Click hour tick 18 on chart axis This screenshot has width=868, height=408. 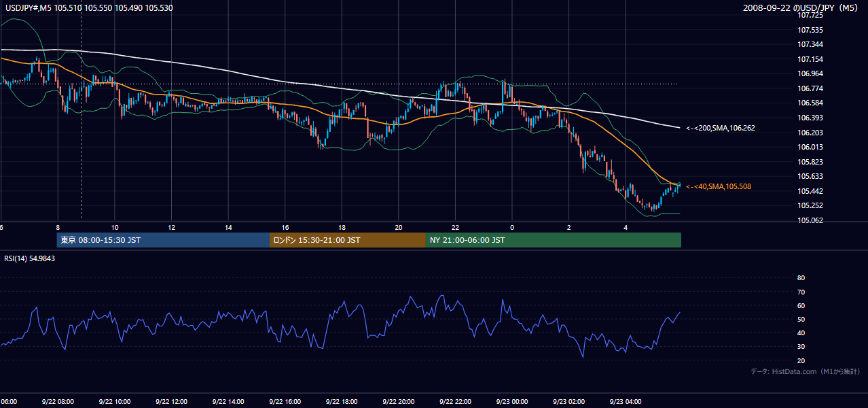click(342, 227)
